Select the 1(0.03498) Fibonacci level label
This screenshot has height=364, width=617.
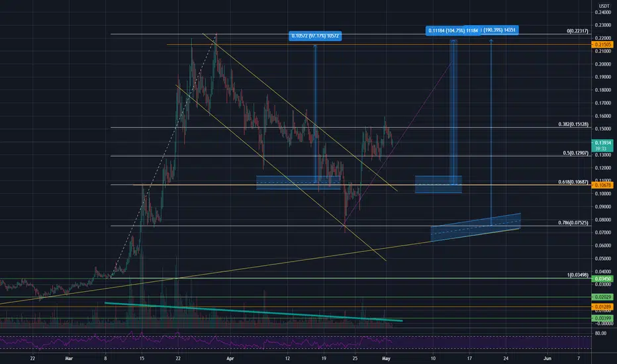click(577, 275)
